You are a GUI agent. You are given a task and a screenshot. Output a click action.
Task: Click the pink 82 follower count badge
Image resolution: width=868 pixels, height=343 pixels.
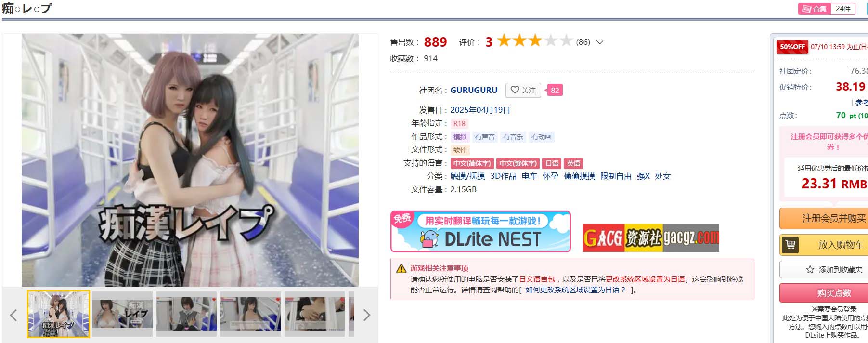click(x=555, y=90)
